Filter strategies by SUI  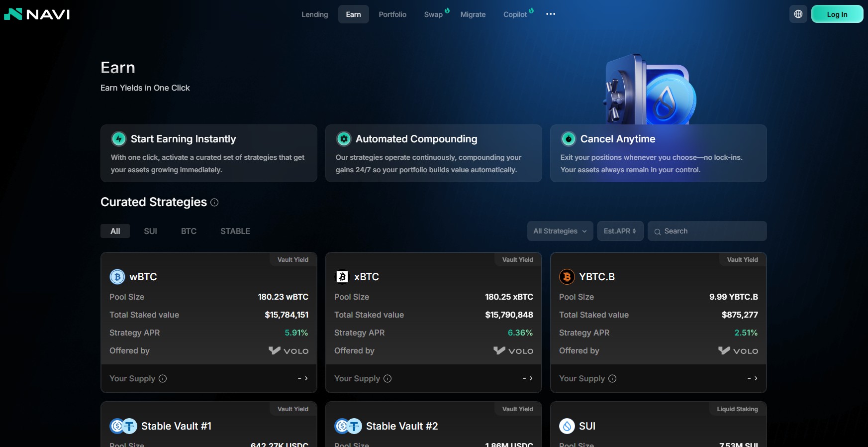pyautogui.click(x=150, y=231)
